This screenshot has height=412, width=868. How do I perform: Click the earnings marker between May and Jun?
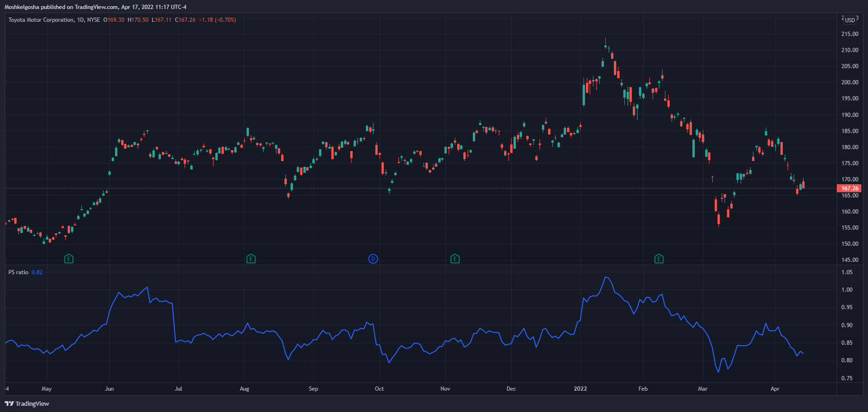point(69,259)
